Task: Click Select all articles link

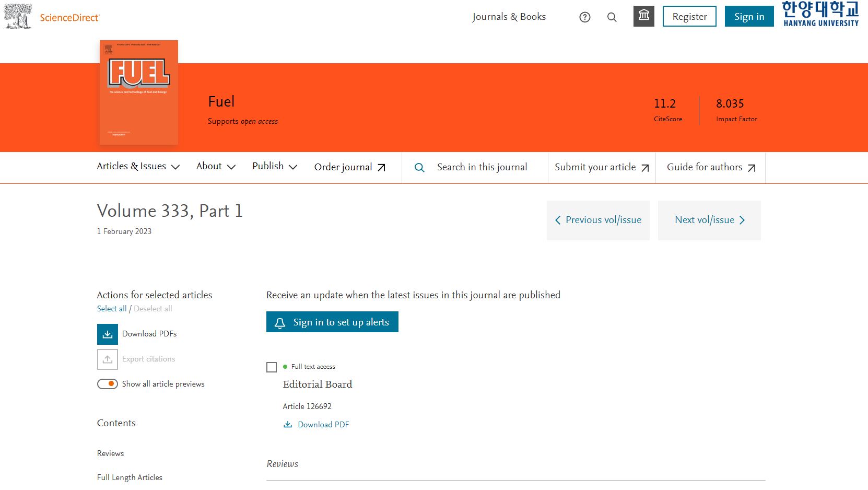Action: [112, 309]
